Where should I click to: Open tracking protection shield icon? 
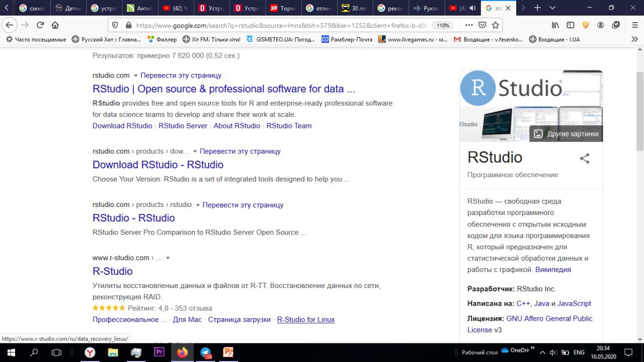click(x=115, y=25)
